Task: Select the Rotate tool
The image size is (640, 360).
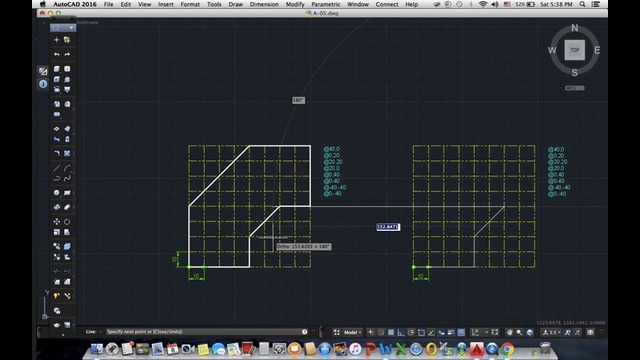Action: pyautogui.click(x=67, y=222)
